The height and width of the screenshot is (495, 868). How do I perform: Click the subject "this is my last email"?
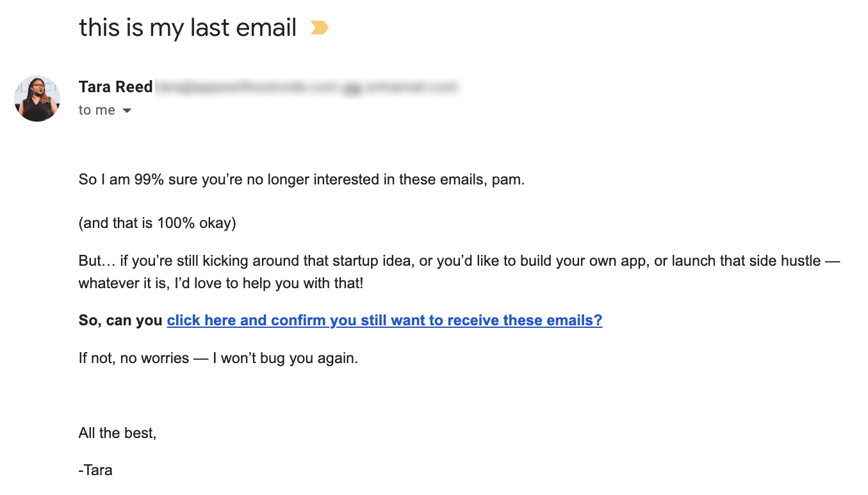[x=187, y=27]
